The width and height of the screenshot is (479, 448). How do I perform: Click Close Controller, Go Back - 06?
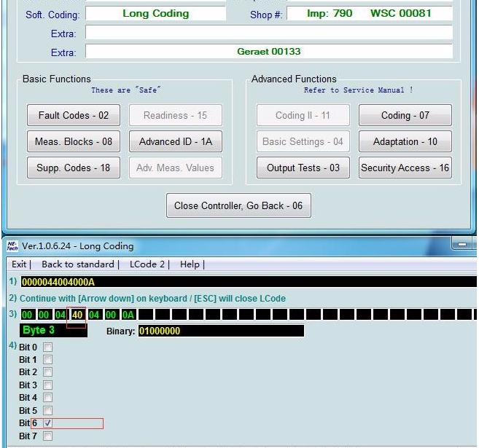point(238,205)
